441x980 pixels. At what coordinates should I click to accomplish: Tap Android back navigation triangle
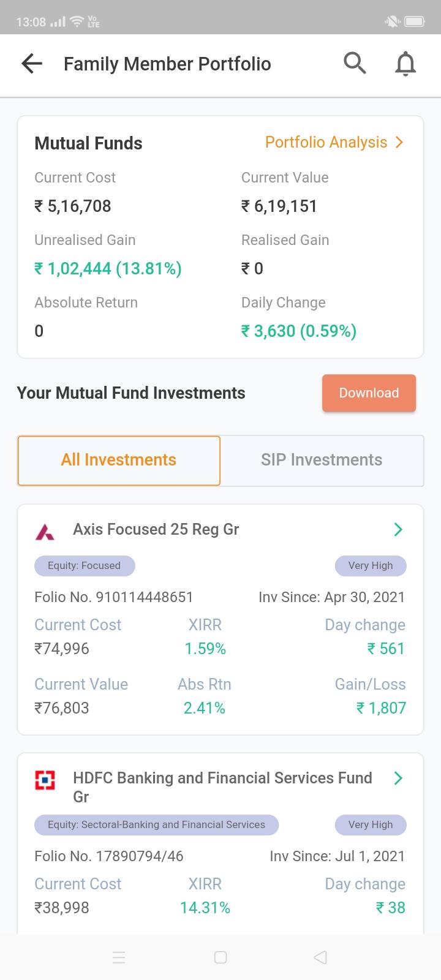320,957
